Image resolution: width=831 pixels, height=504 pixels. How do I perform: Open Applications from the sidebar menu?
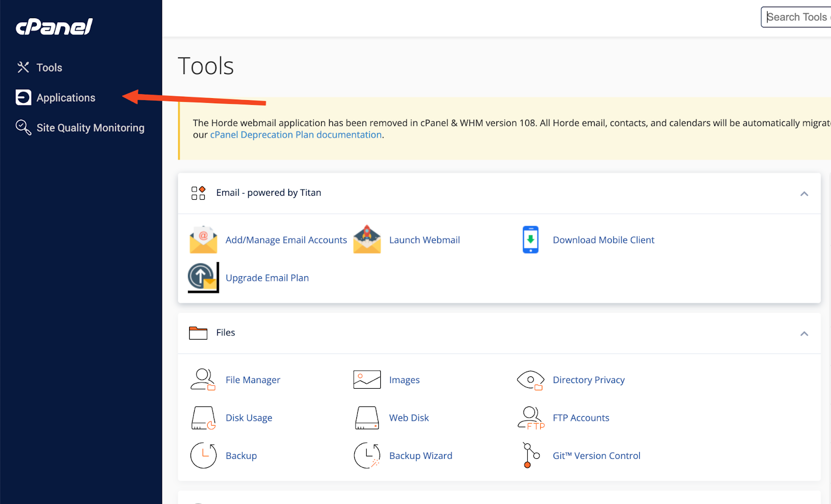(66, 98)
